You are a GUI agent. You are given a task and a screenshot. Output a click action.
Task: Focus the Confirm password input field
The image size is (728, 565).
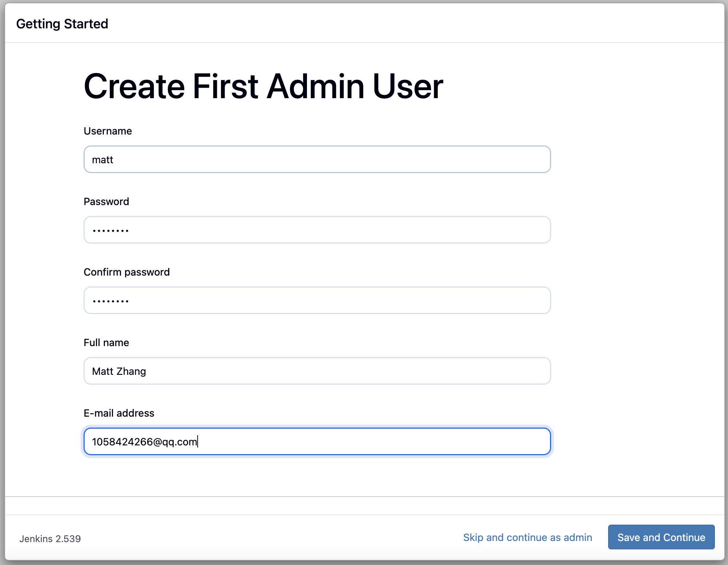tap(317, 301)
